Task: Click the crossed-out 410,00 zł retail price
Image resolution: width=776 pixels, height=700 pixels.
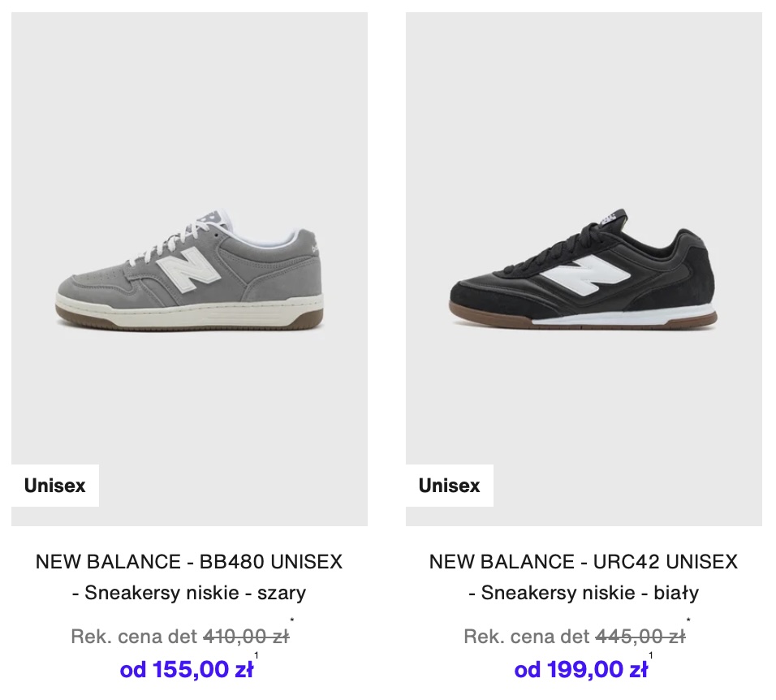Action: click(x=246, y=636)
